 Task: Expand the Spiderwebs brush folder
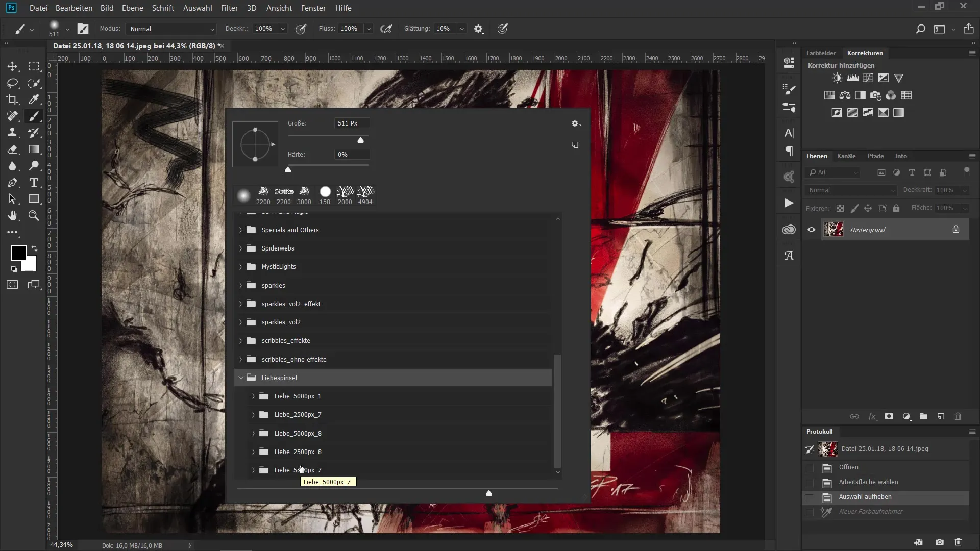click(x=241, y=248)
